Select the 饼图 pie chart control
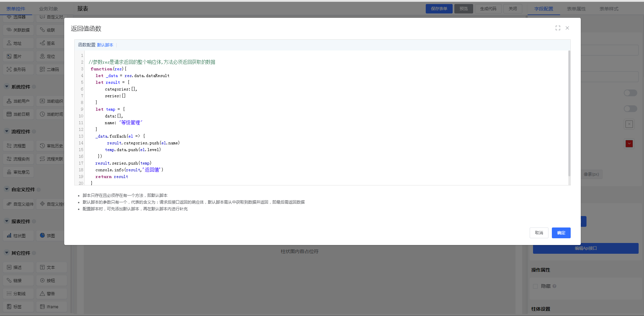Viewport: 644px width, 316px height. tap(50, 236)
